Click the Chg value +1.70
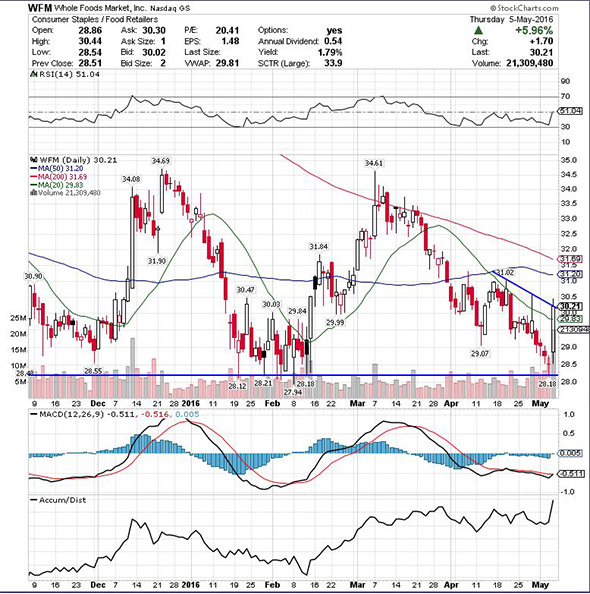Image resolution: width=590 pixels, height=594 pixels. [x=541, y=41]
